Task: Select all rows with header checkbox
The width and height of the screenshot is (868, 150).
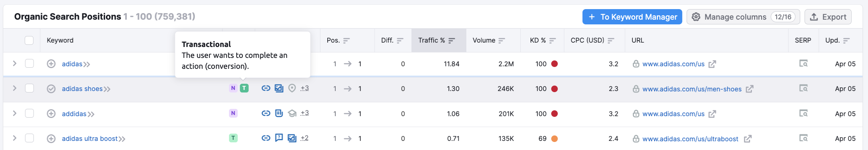Action: [x=29, y=40]
